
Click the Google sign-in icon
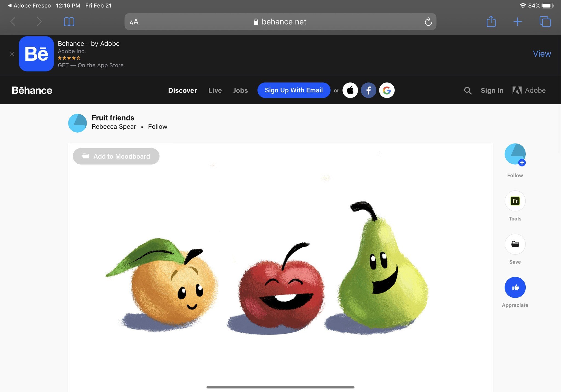pyautogui.click(x=387, y=90)
